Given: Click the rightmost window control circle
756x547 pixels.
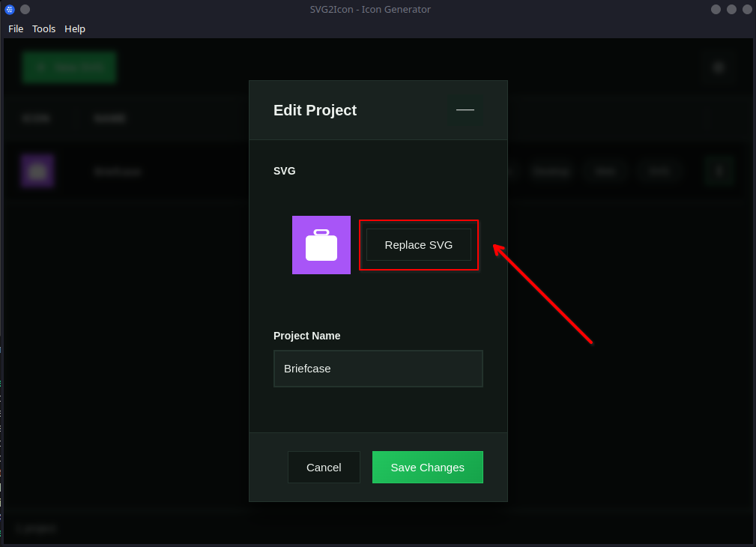Looking at the screenshot, I should [746, 9].
